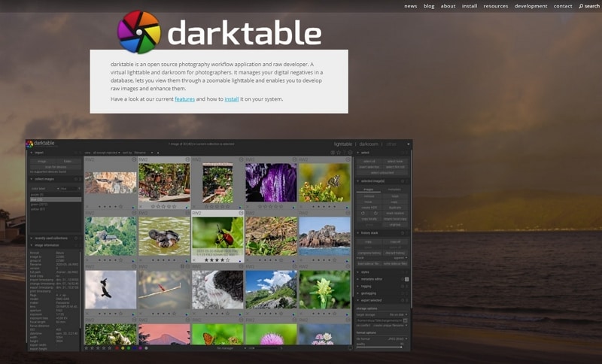The image size is (602, 364).
Task: Click the invert selection button
Action: coord(369,167)
